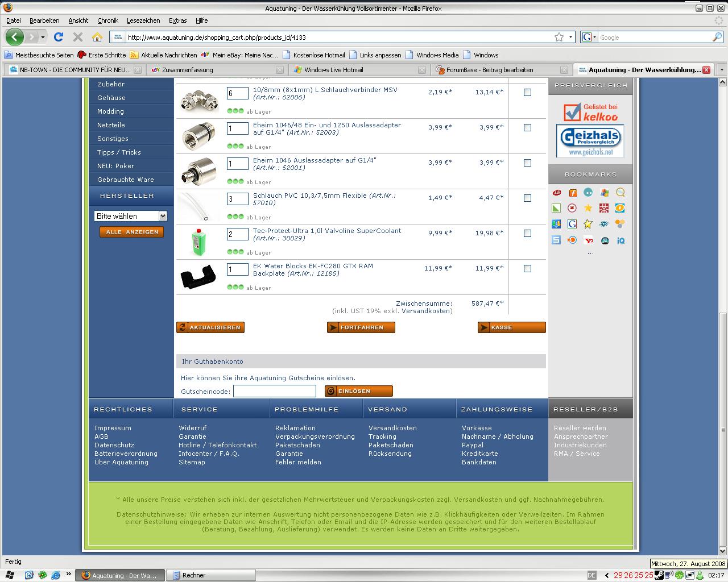Viewport: 728px width, 582px height.
Task: Tick checkbox for Eheim 1046 Auslassadapter G1/4"
Action: coord(527,163)
